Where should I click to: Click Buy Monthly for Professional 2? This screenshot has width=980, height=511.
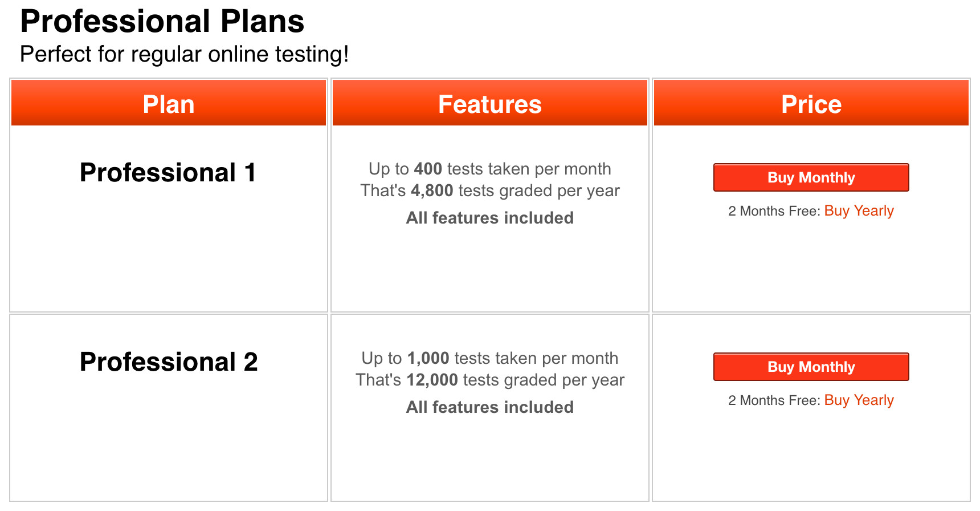[x=811, y=367]
